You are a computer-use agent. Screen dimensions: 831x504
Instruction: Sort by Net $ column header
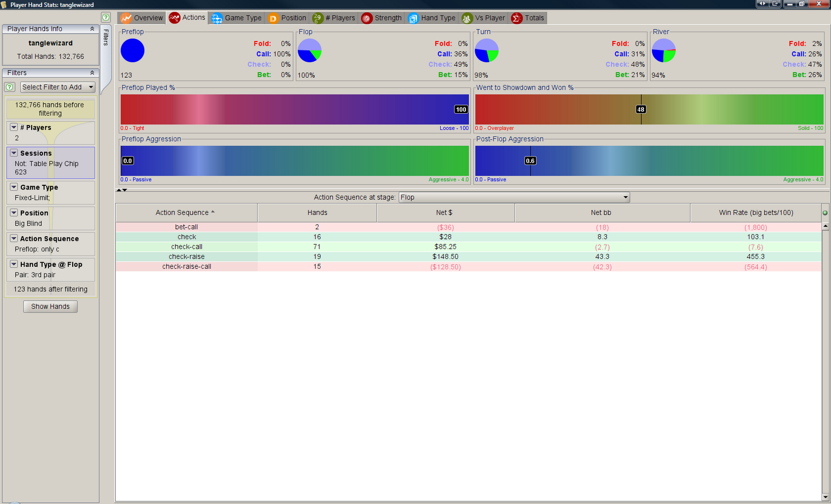(446, 213)
